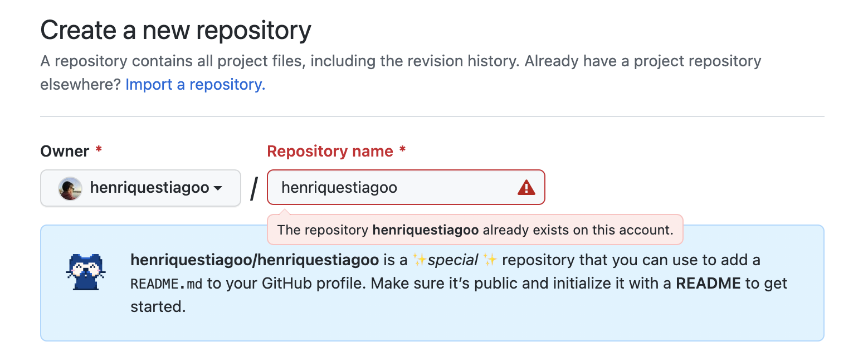
Task: Click the Create a new repository heading
Action: (175, 30)
